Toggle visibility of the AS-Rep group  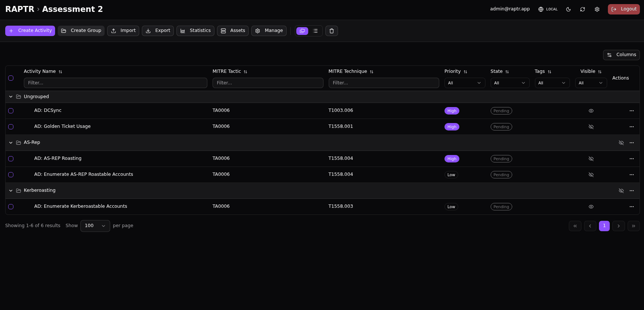[x=621, y=143]
